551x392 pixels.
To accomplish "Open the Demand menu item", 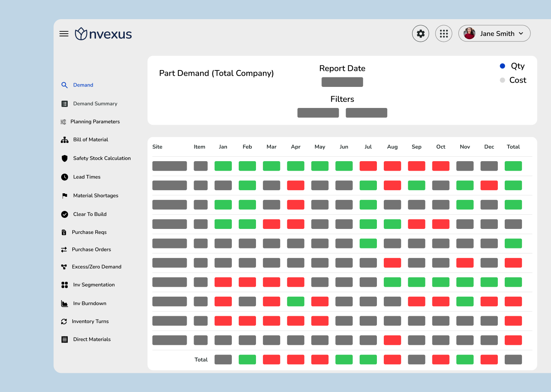I will (83, 85).
